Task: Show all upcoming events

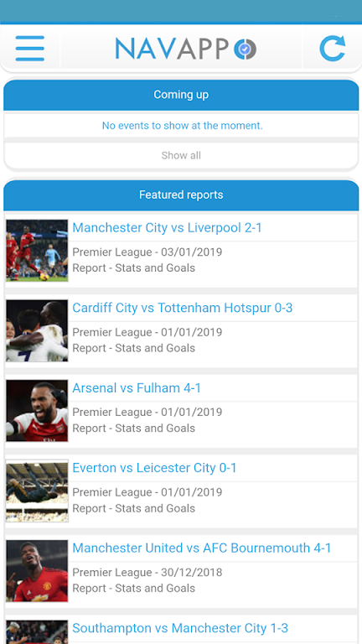Action: [181, 156]
